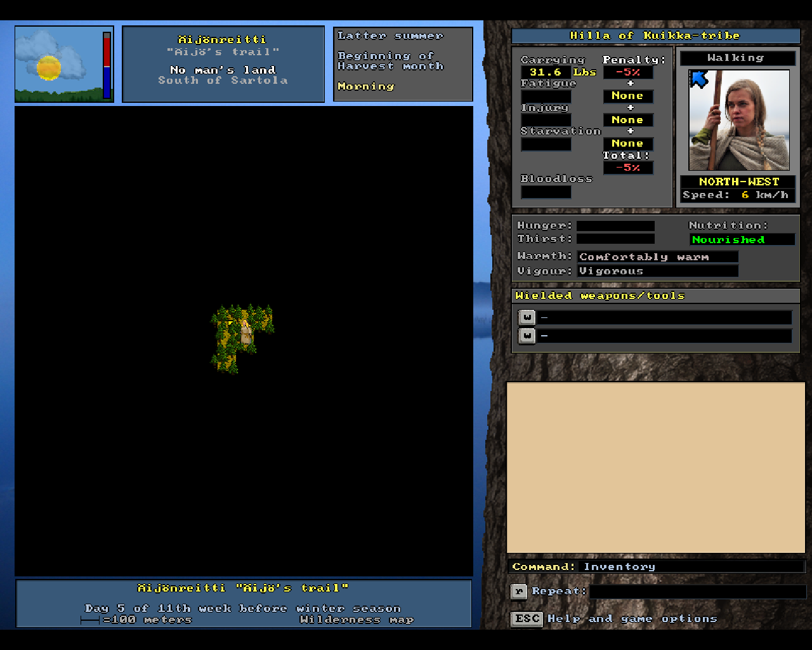
Task: Click the 'r' Repeat key icon
Action: click(x=519, y=591)
